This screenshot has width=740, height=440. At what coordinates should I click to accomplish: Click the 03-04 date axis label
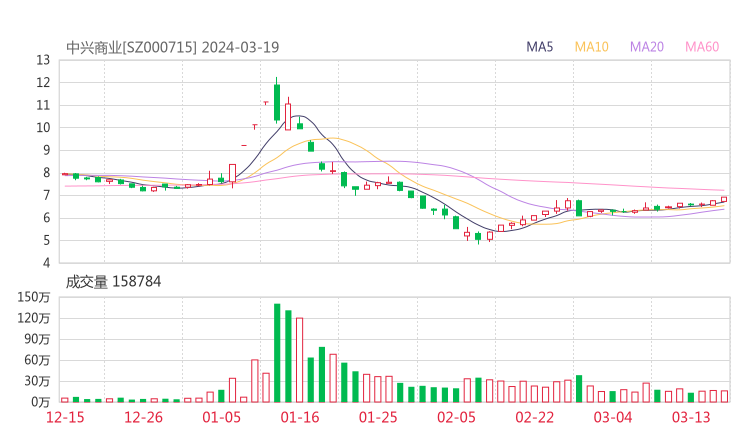coord(613,417)
